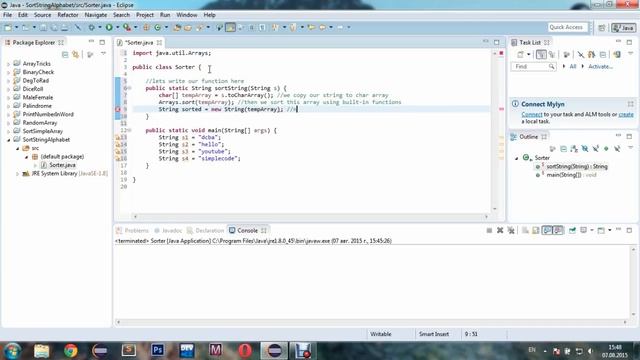
Task: Click the Clear Console icon
Action: (x=525, y=231)
